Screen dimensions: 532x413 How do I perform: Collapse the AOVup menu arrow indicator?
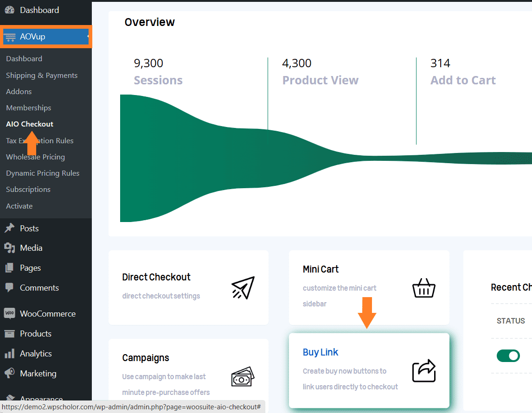[88, 36]
